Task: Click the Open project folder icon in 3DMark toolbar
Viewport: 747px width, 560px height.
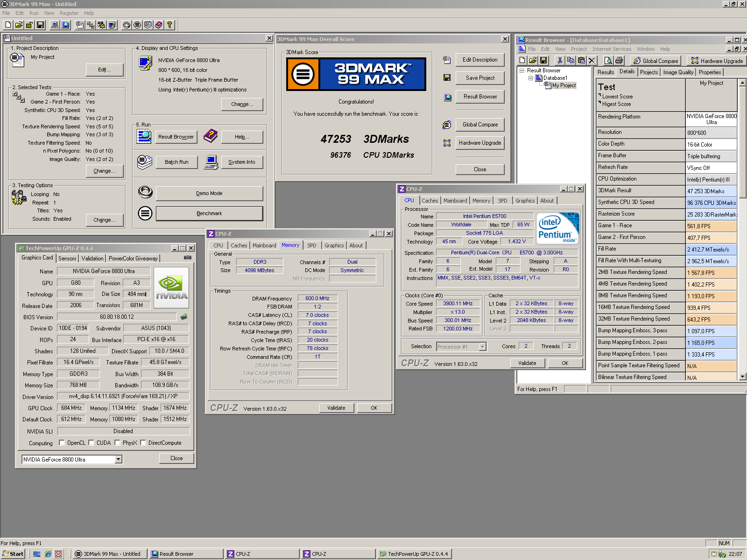Action: (19, 25)
